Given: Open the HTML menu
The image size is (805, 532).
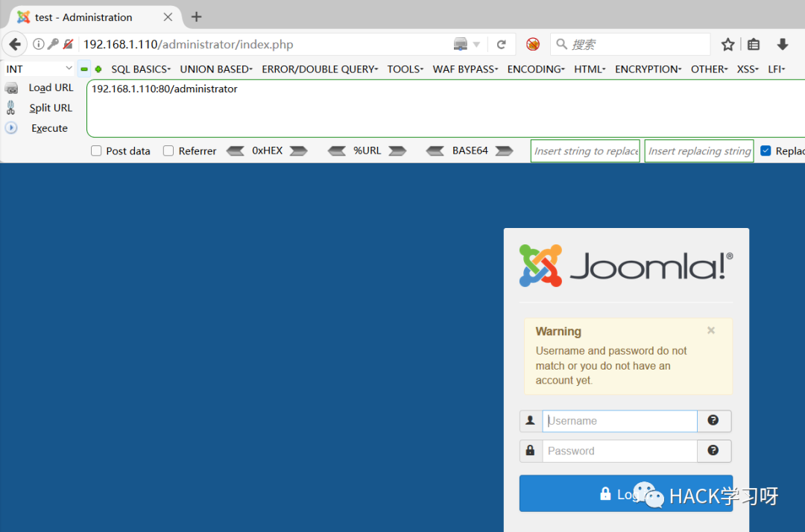Looking at the screenshot, I should [590, 69].
